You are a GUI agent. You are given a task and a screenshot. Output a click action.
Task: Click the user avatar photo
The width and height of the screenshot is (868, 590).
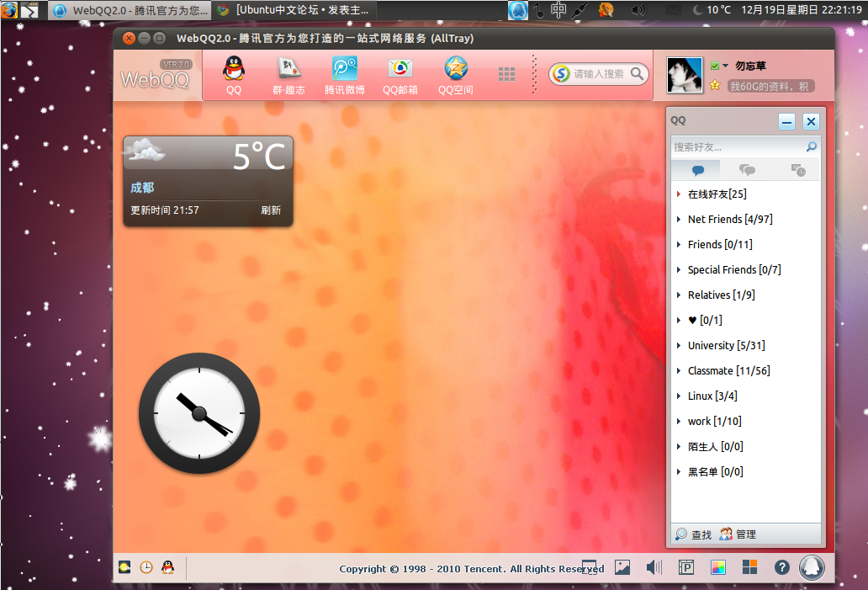pyautogui.click(x=684, y=75)
